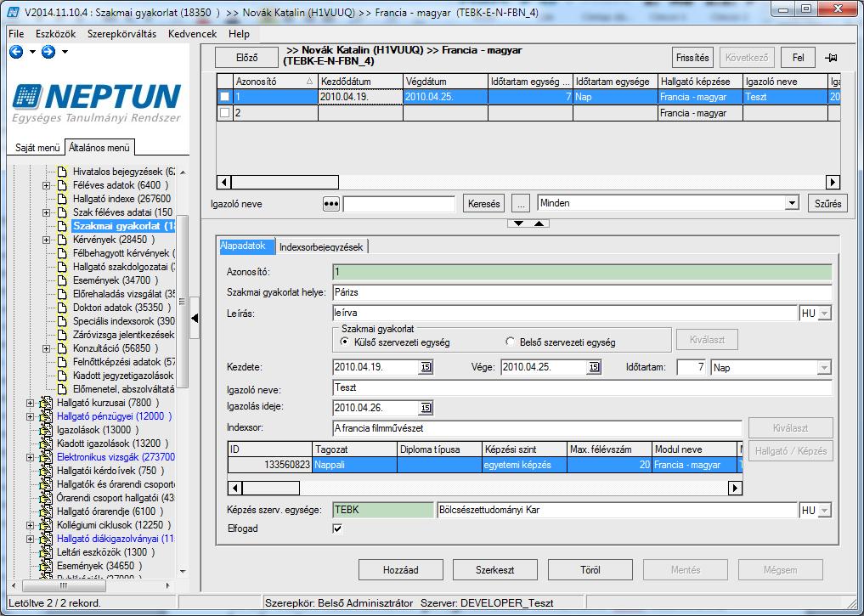Toggle checkbox for row with Azonosító 2

pos(224,113)
